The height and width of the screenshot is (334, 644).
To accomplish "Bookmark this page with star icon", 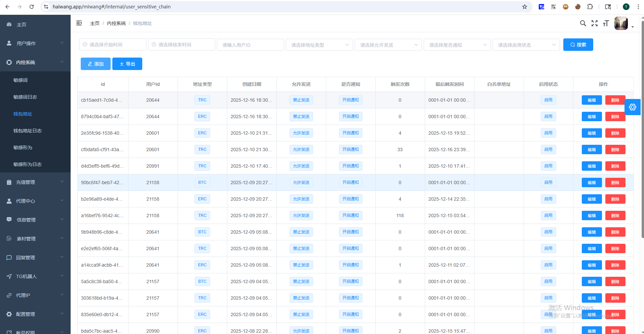I will tap(524, 7).
